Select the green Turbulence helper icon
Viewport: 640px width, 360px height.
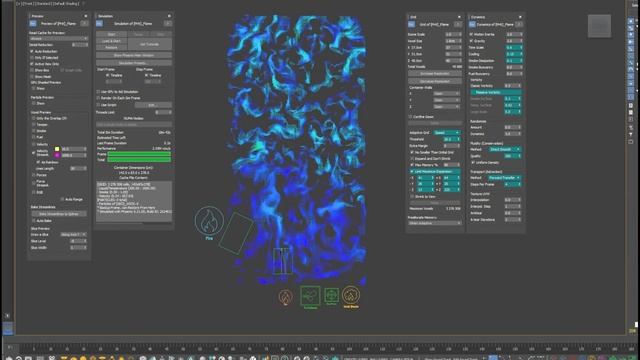(x=310, y=295)
